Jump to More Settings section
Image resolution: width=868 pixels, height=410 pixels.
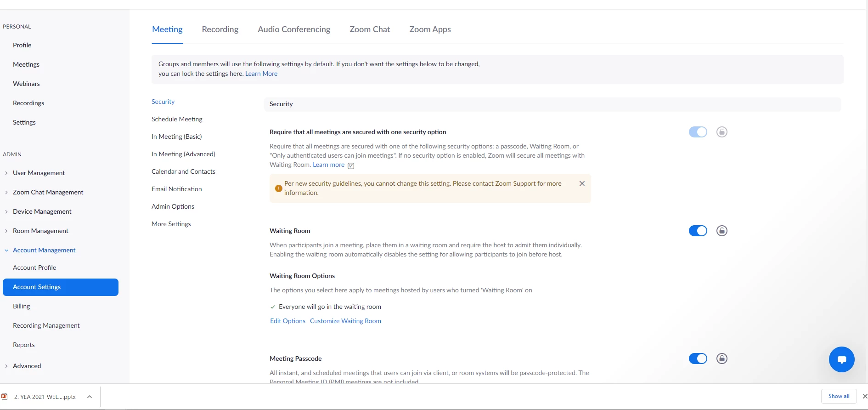(171, 224)
